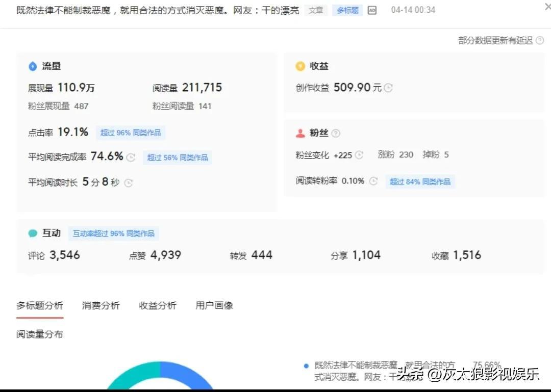Click clock icon next to 平均阅读完成率
The height and width of the screenshot is (392, 551).
tap(131, 158)
